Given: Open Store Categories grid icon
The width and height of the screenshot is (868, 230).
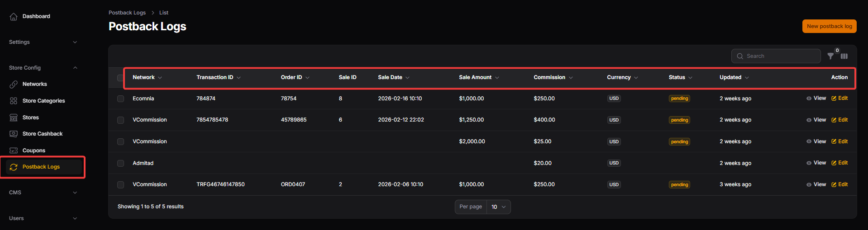Looking at the screenshot, I should 14,101.
